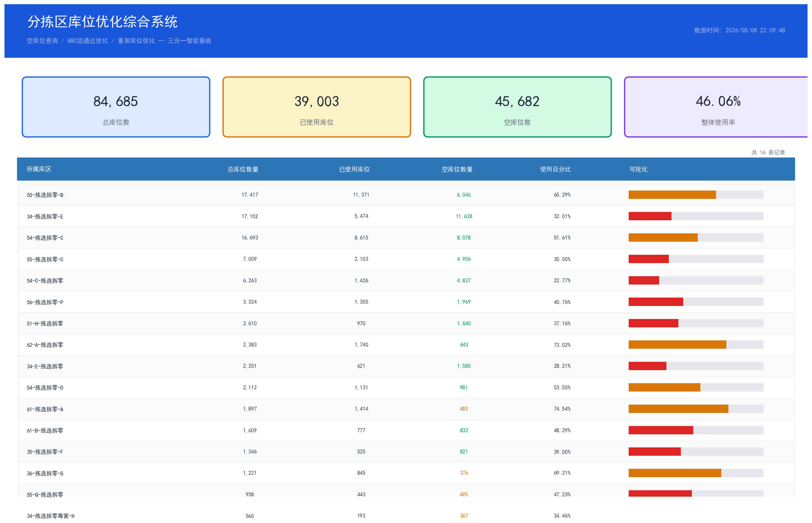Click the 可视化 column header
The height and width of the screenshot is (523, 812).
pos(638,169)
